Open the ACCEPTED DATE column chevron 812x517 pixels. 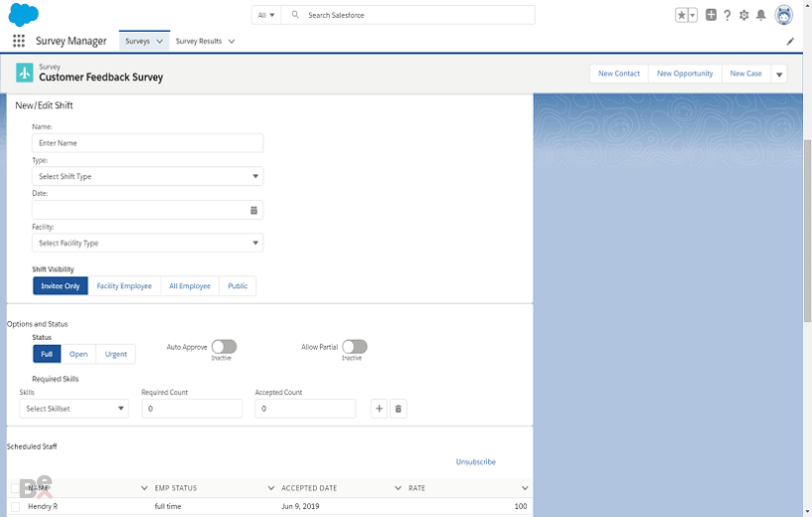398,488
